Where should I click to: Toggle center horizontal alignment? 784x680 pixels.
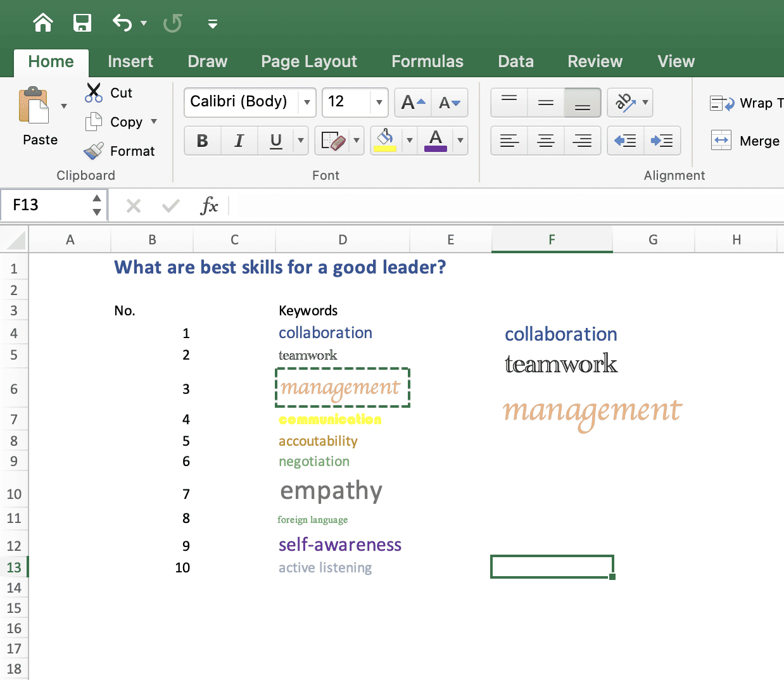click(546, 141)
